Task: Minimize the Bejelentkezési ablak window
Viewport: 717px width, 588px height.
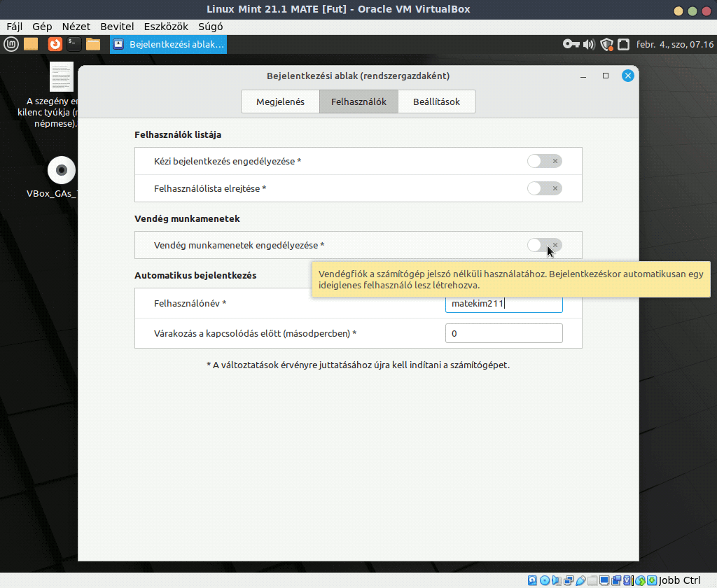Action: coord(583,76)
